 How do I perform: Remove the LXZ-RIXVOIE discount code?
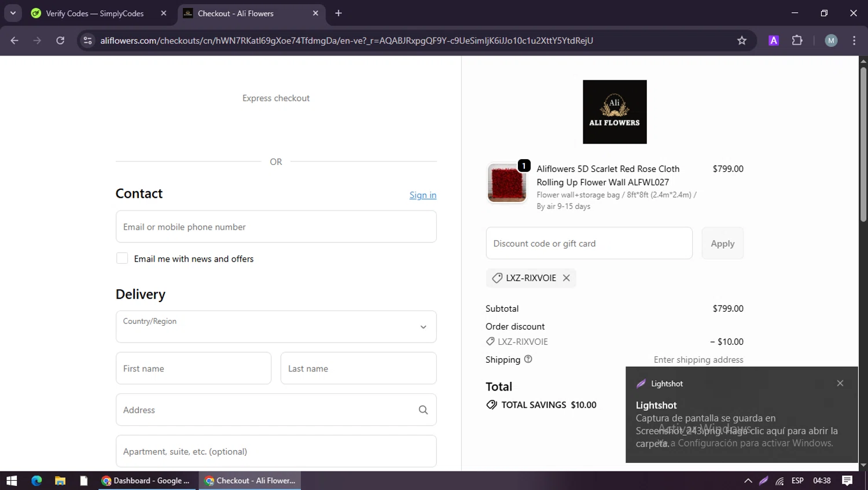pyautogui.click(x=567, y=278)
